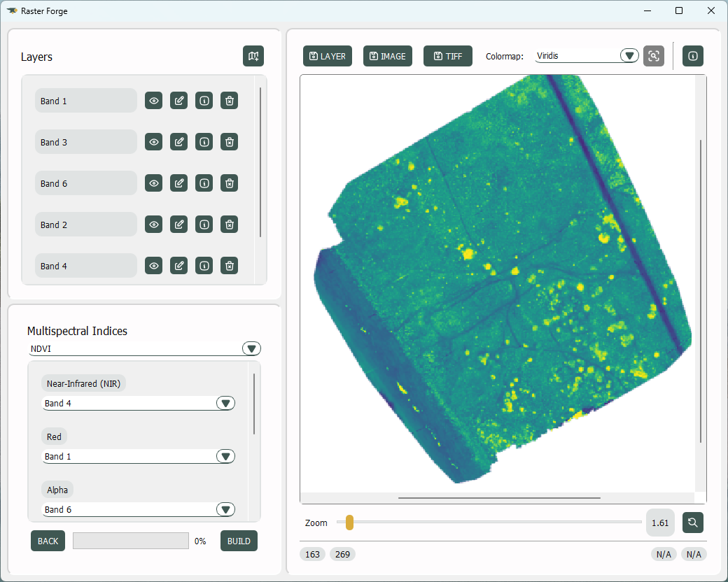Delete the Band 4 layer
Screen dimensions: 728x582
pyautogui.click(x=230, y=266)
